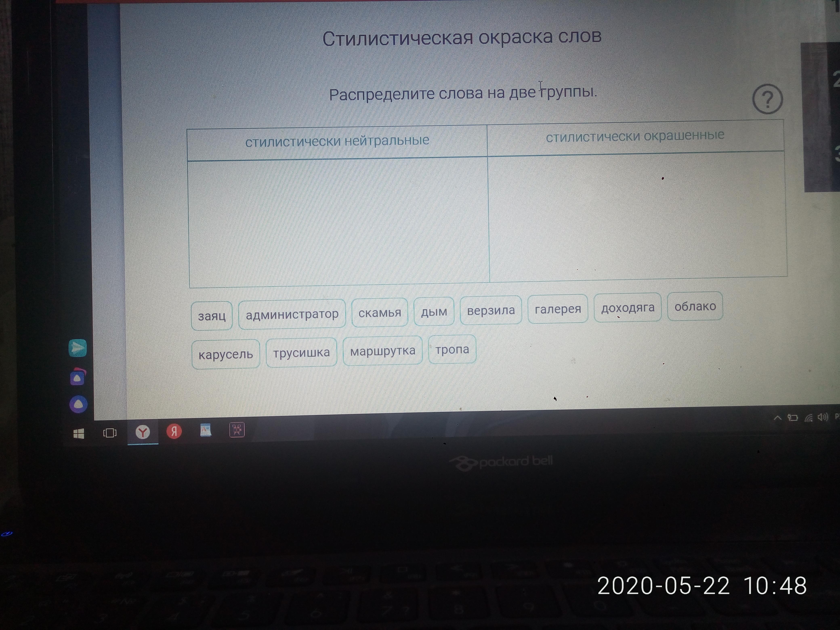Viewport: 840px width, 630px height.
Task: Open the Windows Start menu
Action: tap(79, 433)
